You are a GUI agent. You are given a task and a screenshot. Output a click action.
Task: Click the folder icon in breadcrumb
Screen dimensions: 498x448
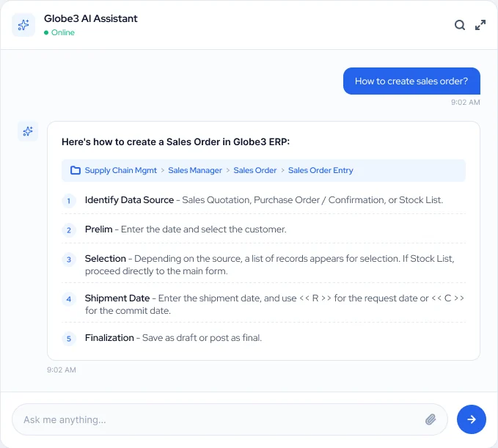point(76,170)
